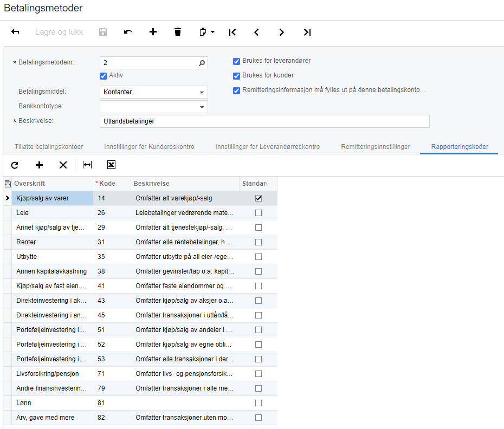Uncheck Brukes for kunder
The width and height of the screenshot is (504, 429).
click(x=237, y=76)
